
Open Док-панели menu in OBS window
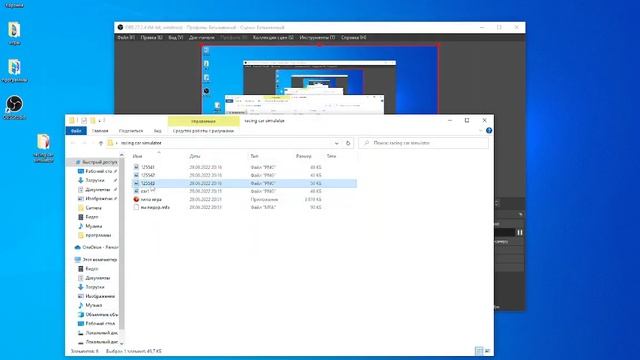202,38
